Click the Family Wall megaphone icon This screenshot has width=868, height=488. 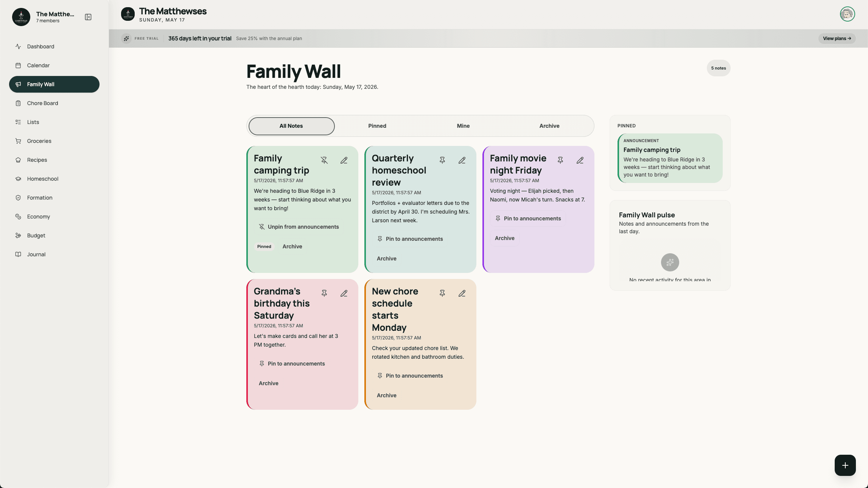pyautogui.click(x=18, y=84)
